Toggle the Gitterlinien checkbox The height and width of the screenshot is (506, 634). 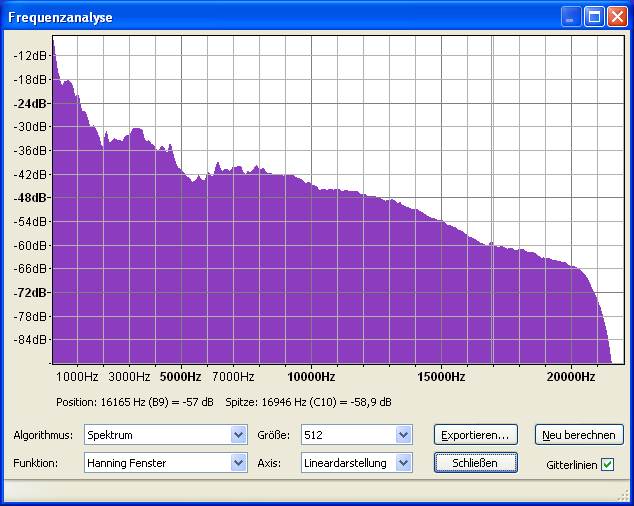pos(607,465)
